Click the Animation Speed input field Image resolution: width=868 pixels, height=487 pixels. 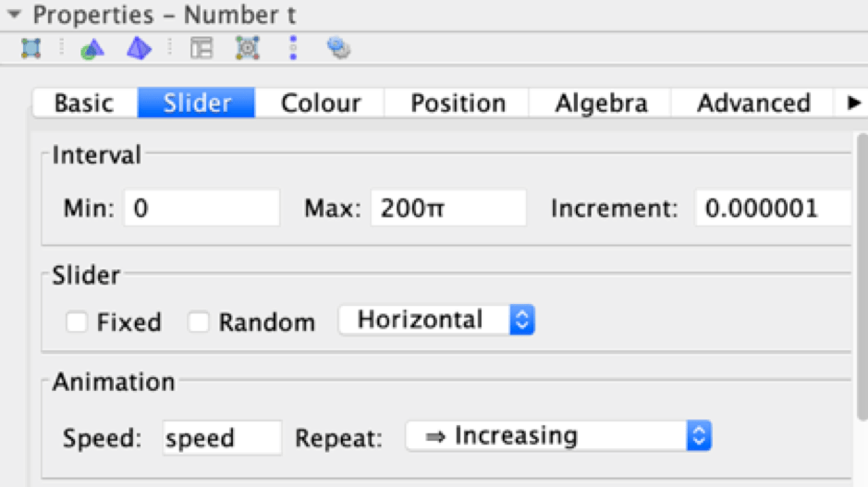tap(222, 437)
